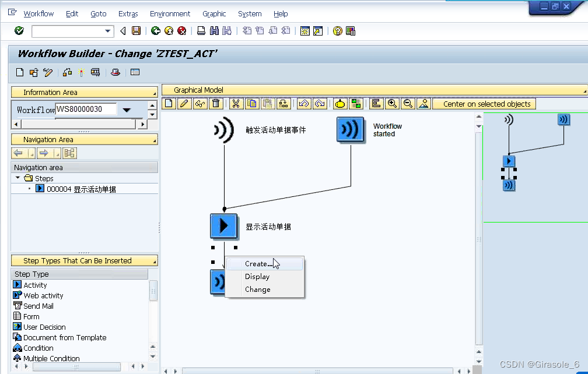Click the yellow Help question mark icon

[x=338, y=31]
